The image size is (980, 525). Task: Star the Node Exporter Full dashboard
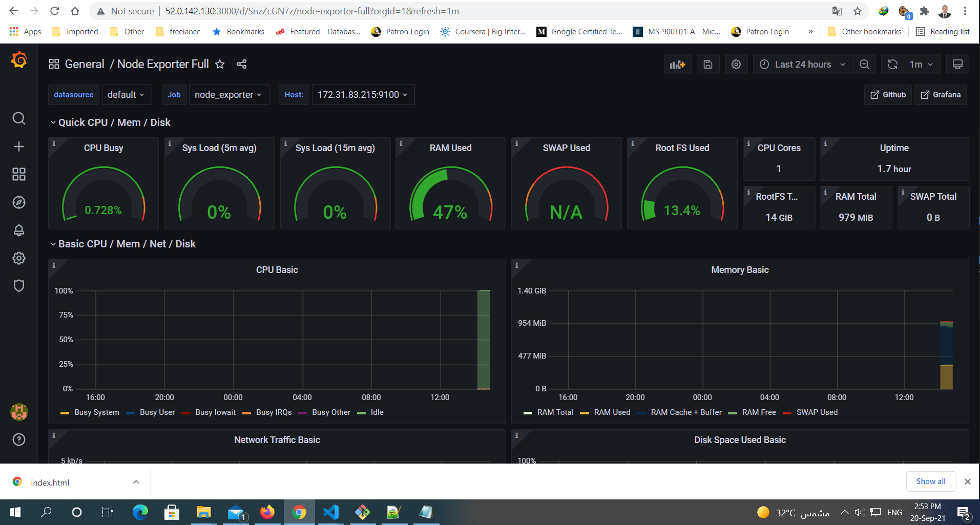click(x=220, y=65)
